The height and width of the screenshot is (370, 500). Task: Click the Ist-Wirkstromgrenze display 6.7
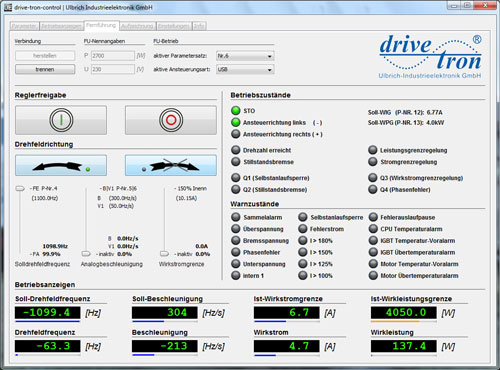coord(287,313)
